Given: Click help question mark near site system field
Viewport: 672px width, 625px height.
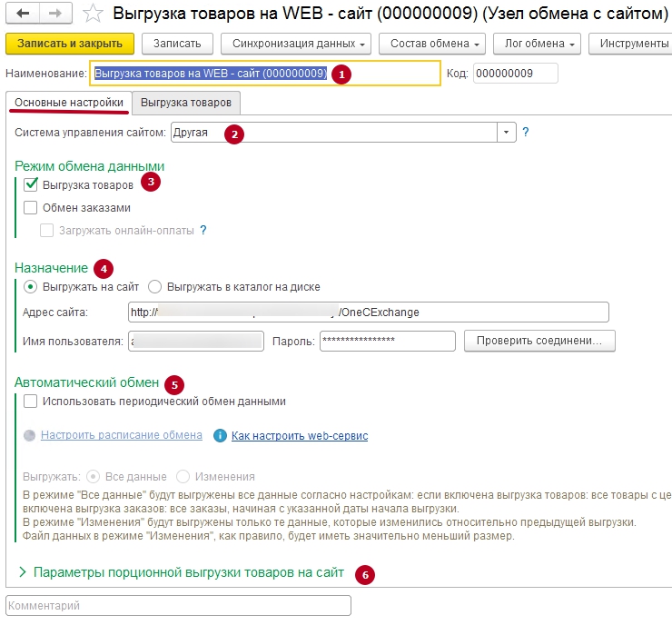Looking at the screenshot, I should click(x=526, y=132).
